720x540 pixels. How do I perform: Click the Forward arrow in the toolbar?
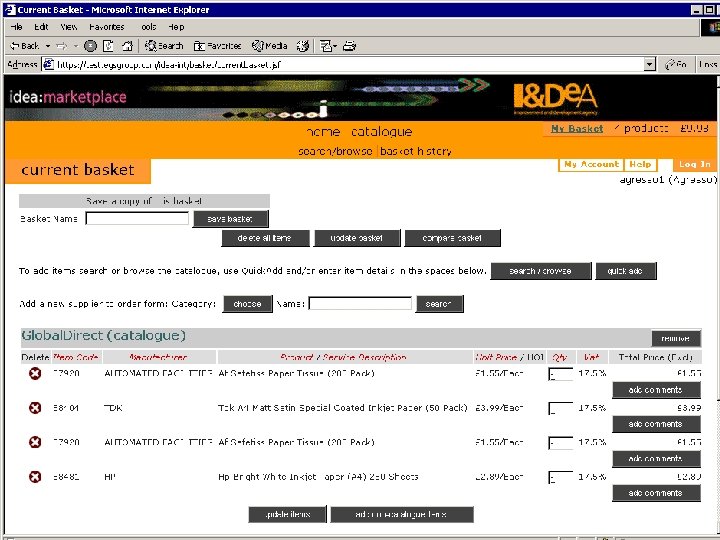click(x=62, y=46)
